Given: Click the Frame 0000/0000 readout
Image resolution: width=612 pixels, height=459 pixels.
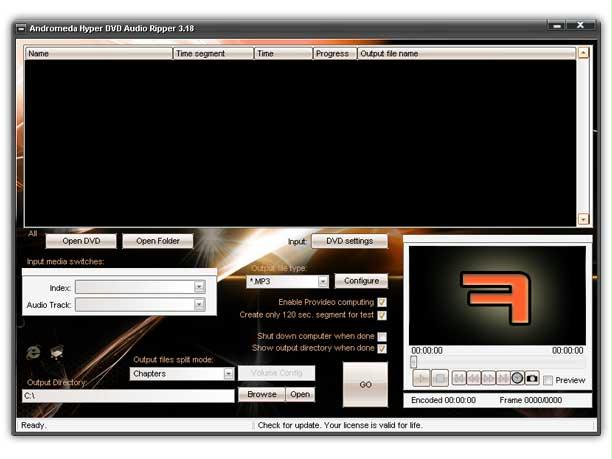Looking at the screenshot, I should tap(531, 400).
